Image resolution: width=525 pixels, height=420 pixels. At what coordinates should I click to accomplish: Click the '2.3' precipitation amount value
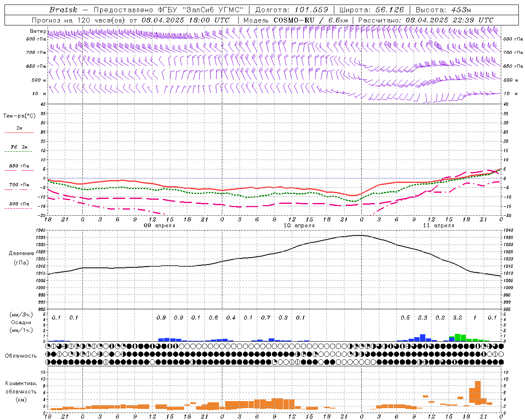(x=422, y=318)
